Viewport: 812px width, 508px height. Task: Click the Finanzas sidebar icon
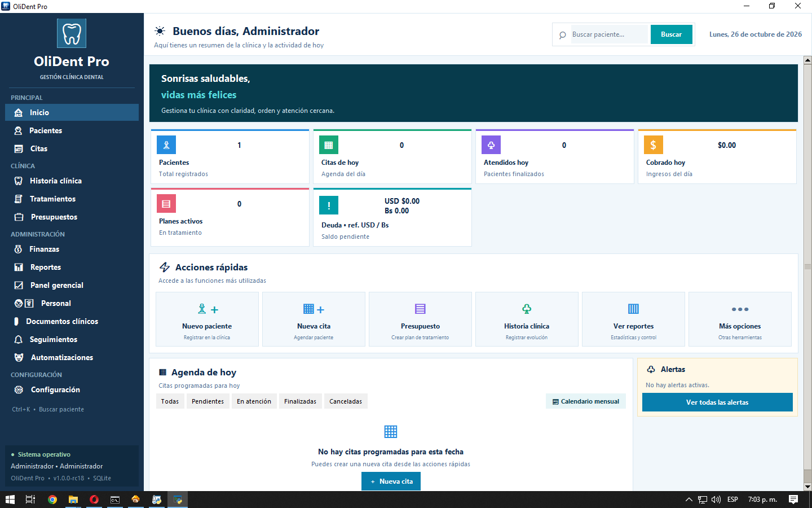point(19,249)
